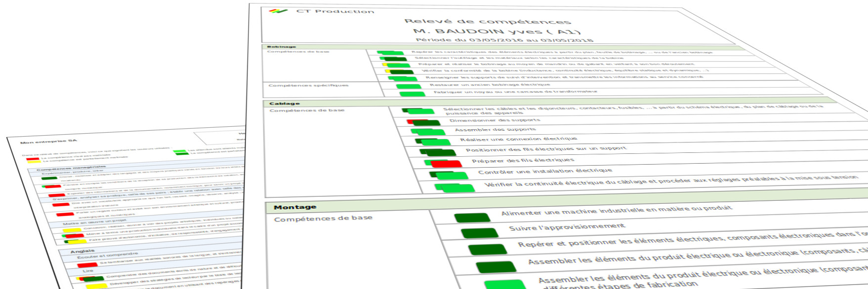Click the "CT Production" company name
The height and width of the screenshot is (289, 868).
coord(335,11)
